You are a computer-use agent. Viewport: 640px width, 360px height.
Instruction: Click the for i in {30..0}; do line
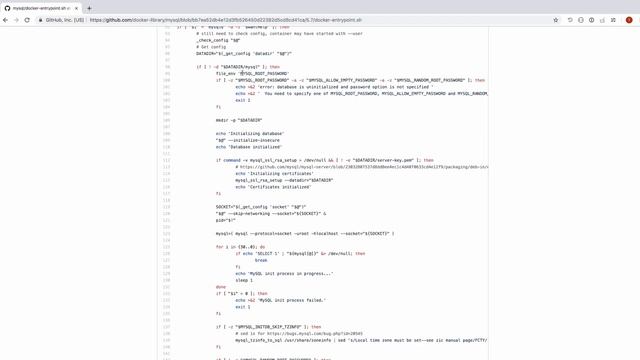click(240, 247)
